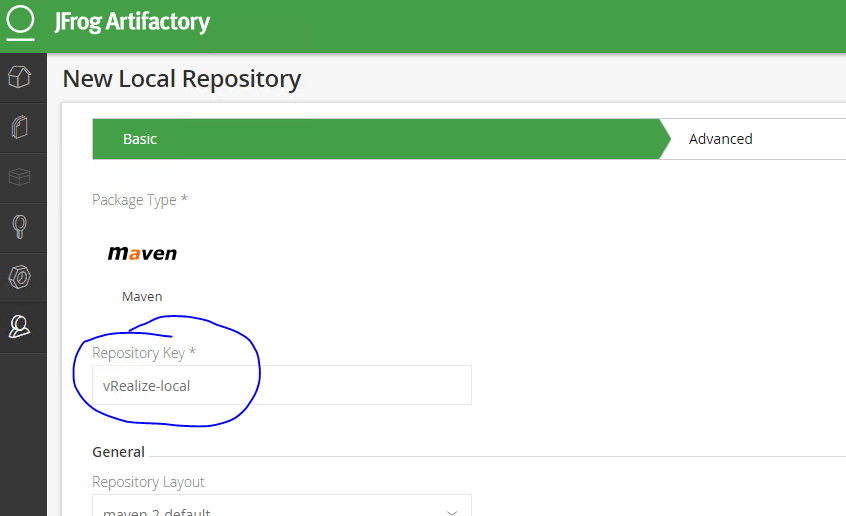846x516 pixels.
Task: Open the Search magnifier sidebar icon
Action: coord(19,227)
